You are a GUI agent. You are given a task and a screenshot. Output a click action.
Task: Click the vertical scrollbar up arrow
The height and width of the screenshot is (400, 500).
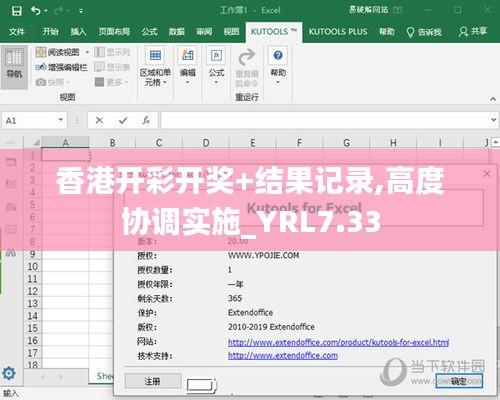pyautogui.click(x=495, y=142)
